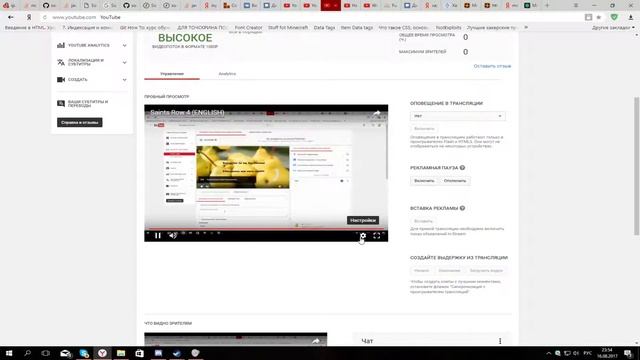
Task: Open the Mail app on the taskbar
Action: pos(65,353)
